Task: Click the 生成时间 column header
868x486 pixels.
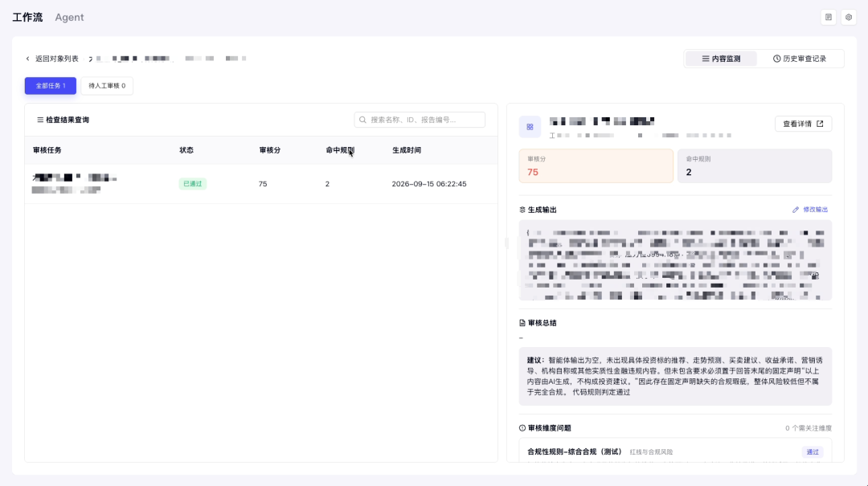Action: click(407, 150)
